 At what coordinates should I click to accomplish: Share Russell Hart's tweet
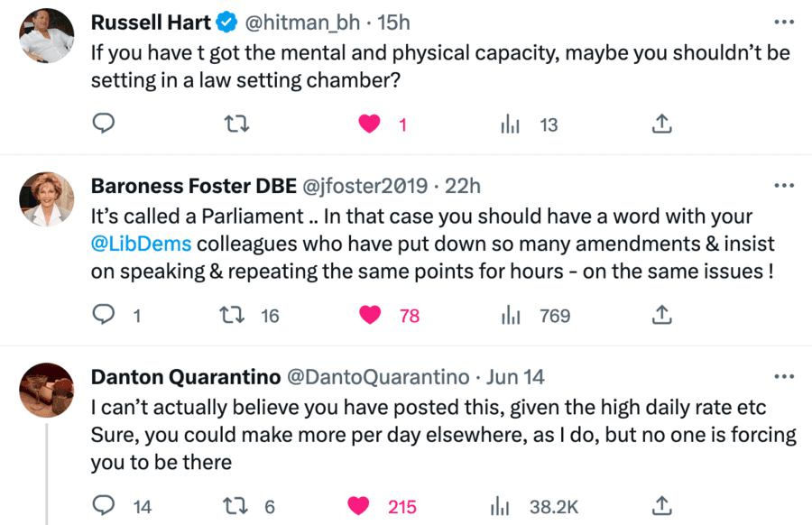click(661, 124)
